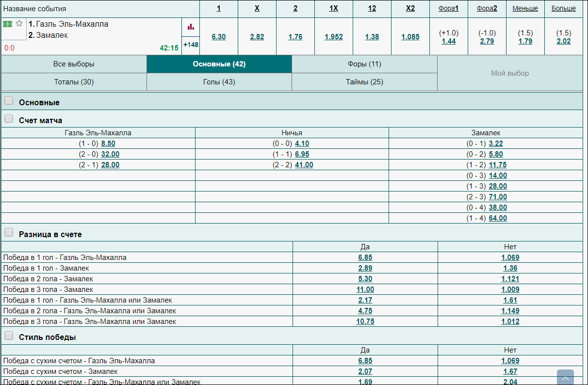Switch to the Все выборы tab
The height and width of the screenshot is (385, 588).
(74, 64)
